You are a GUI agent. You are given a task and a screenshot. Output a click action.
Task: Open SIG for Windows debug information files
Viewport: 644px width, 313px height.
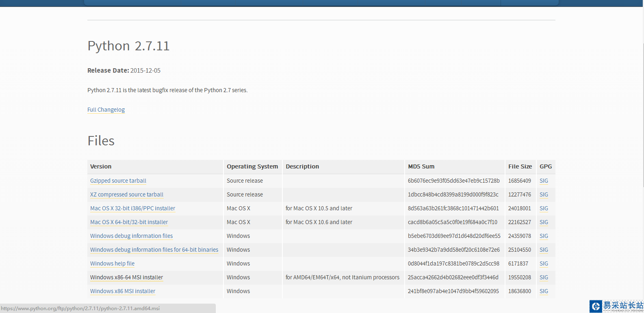(x=544, y=236)
